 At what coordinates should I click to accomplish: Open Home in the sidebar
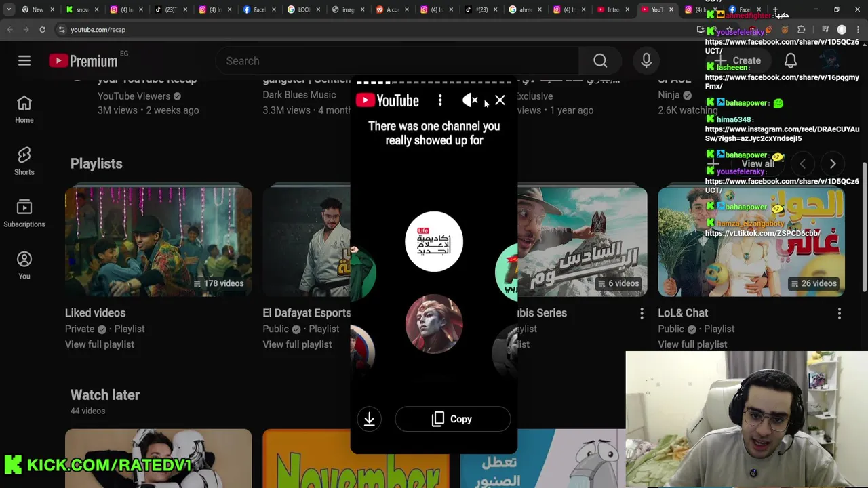(24, 109)
